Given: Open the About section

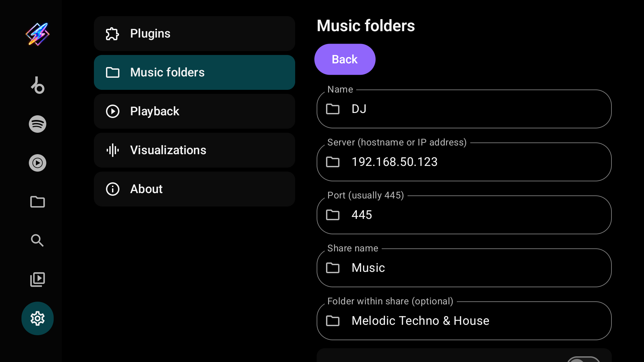Looking at the screenshot, I should [x=195, y=189].
